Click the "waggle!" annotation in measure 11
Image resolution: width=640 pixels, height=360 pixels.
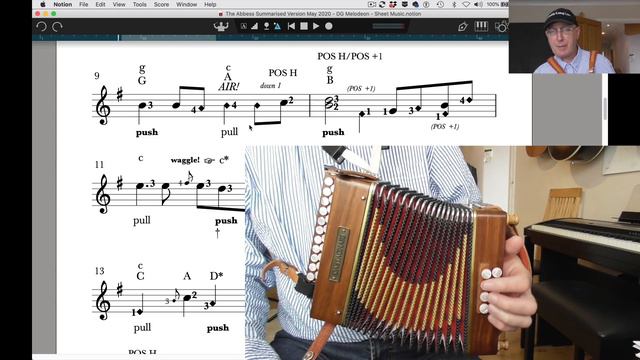click(185, 160)
